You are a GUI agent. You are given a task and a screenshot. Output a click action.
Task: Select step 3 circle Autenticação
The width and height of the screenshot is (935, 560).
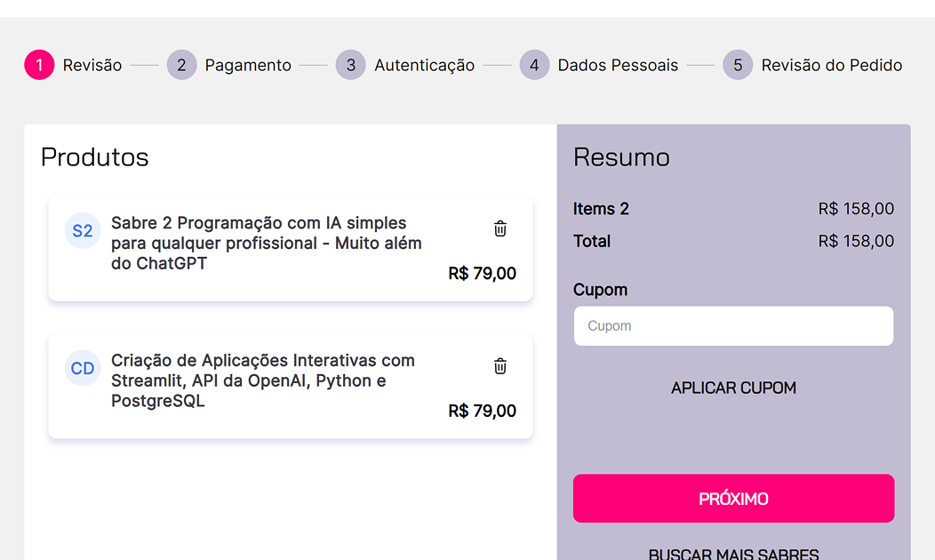click(x=350, y=64)
